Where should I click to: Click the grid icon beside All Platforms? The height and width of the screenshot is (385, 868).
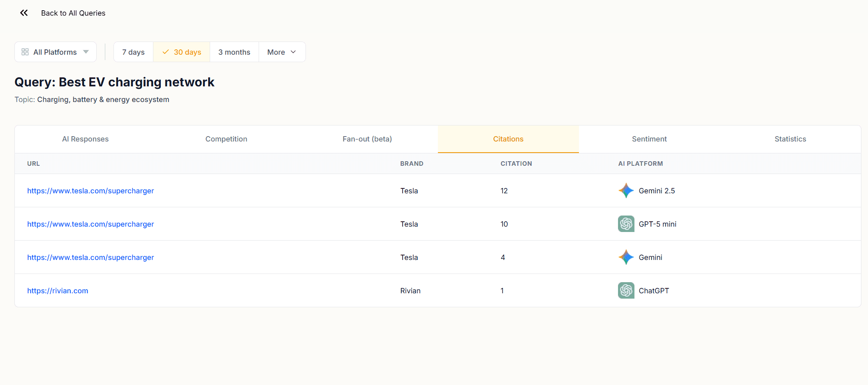tap(25, 52)
